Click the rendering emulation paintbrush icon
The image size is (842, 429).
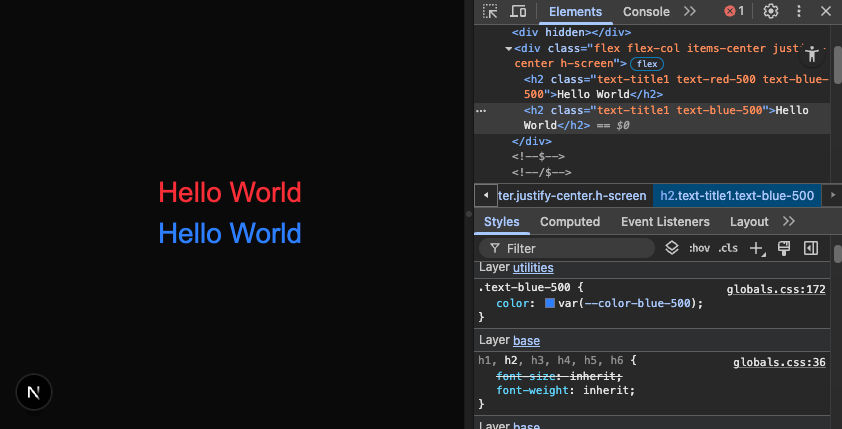click(x=784, y=248)
